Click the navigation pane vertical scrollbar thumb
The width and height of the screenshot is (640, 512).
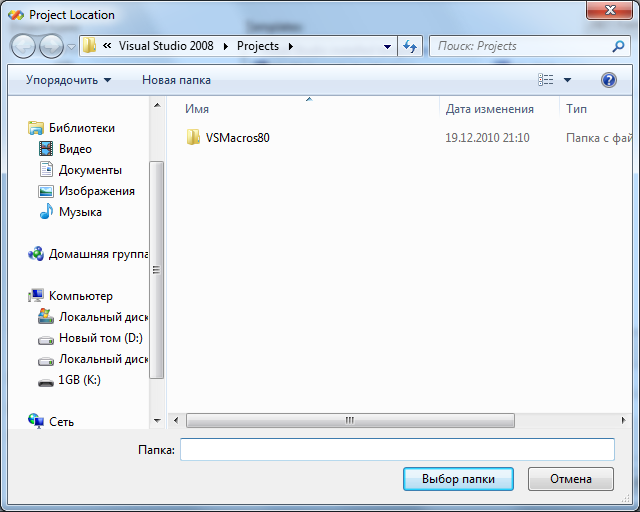pyautogui.click(x=156, y=270)
